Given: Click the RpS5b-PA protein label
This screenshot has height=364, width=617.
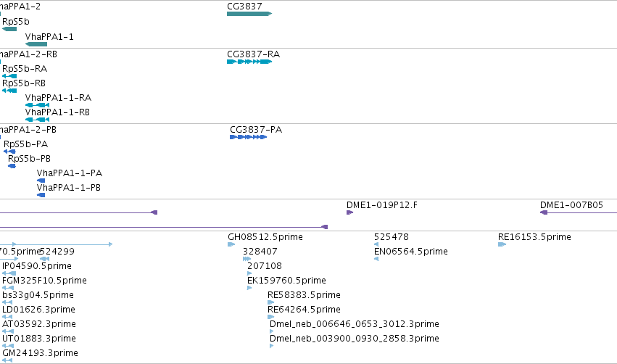Looking at the screenshot, I should pyautogui.click(x=25, y=144).
